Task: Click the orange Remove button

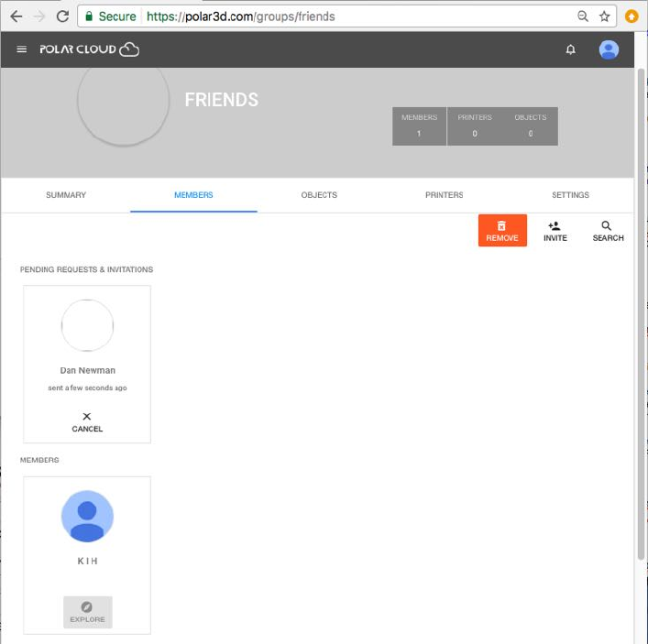Action: 502,231
